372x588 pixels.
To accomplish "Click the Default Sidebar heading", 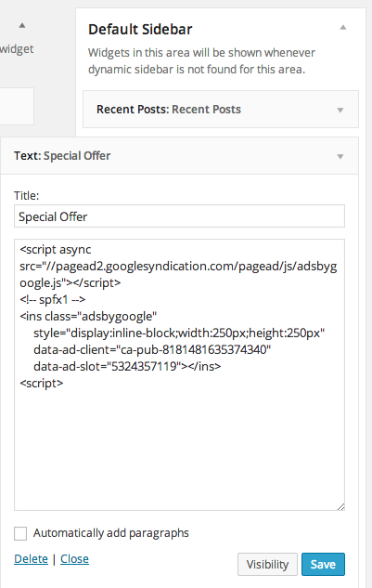I will 140,29.
